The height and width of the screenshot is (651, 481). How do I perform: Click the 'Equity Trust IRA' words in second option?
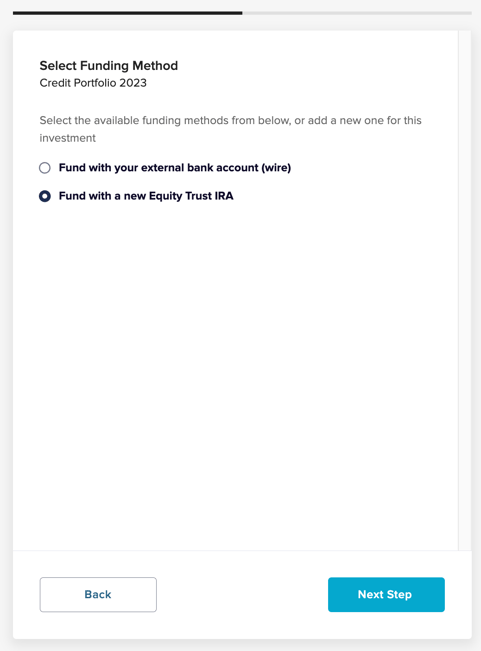coord(191,196)
